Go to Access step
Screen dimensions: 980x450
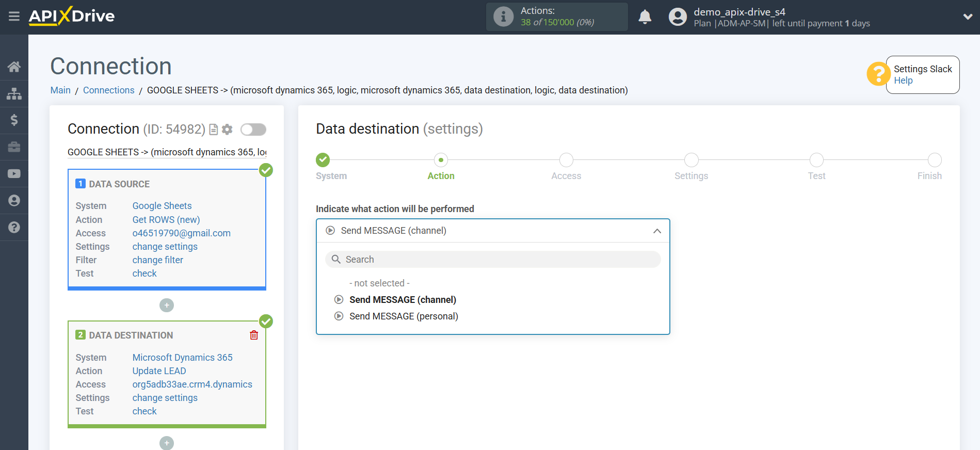566,160
